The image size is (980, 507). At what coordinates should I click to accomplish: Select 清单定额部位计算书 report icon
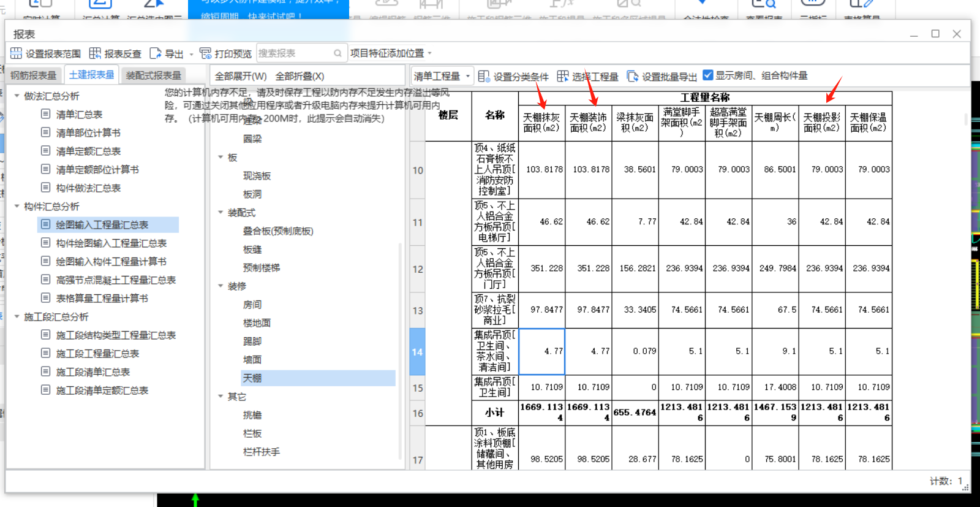45,169
